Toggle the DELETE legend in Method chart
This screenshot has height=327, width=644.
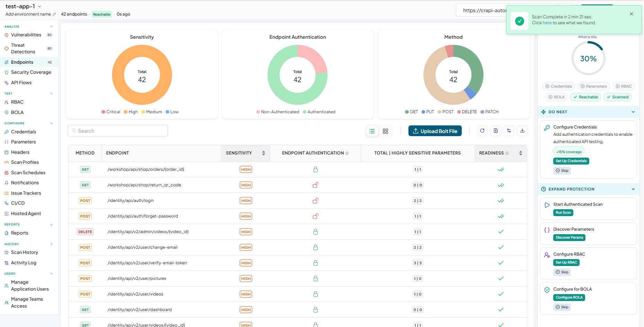point(467,112)
